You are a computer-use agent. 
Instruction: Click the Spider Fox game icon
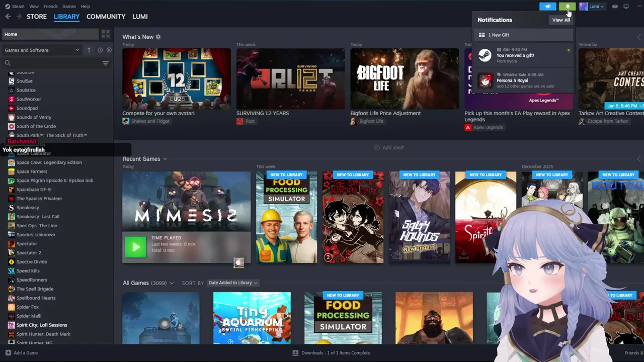[x=12, y=307]
